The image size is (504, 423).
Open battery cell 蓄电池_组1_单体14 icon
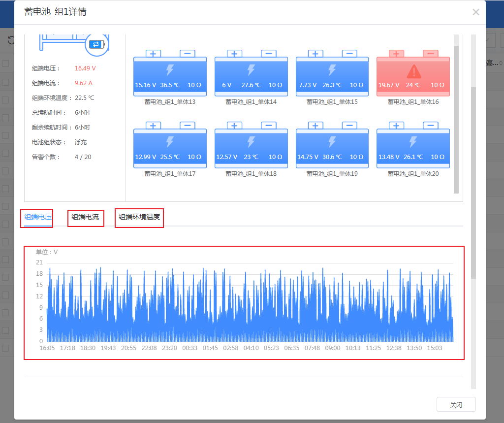[251, 73]
